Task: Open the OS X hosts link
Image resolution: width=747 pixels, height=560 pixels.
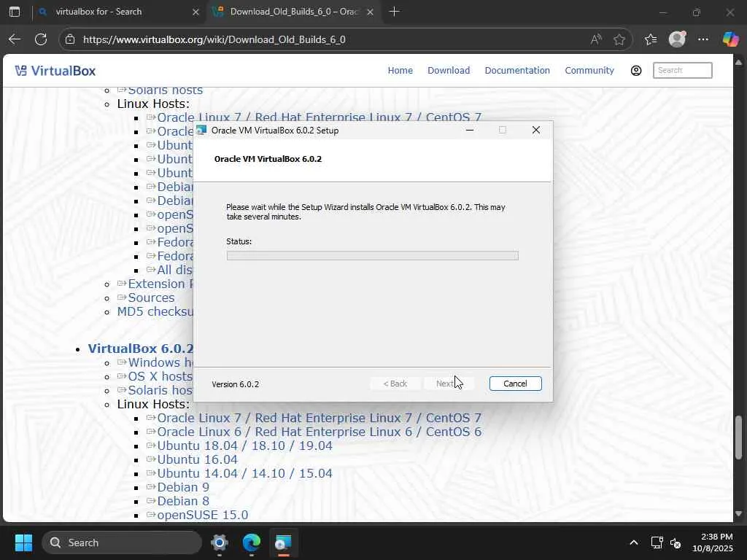Action: pyautogui.click(x=160, y=376)
